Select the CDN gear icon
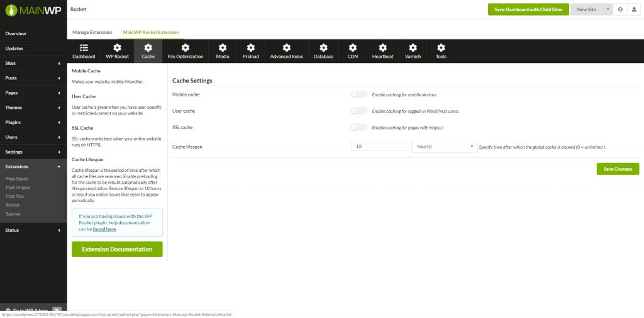The height and width of the screenshot is (318, 644). (352, 48)
